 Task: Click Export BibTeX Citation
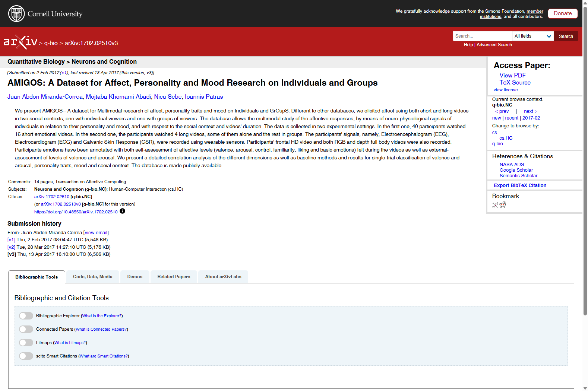pos(520,185)
